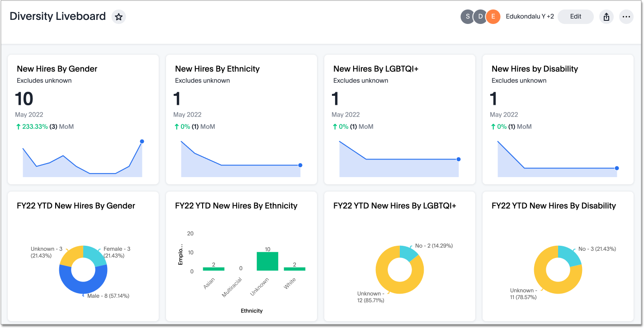Star the Diversity Liveboard as favorite

(118, 17)
